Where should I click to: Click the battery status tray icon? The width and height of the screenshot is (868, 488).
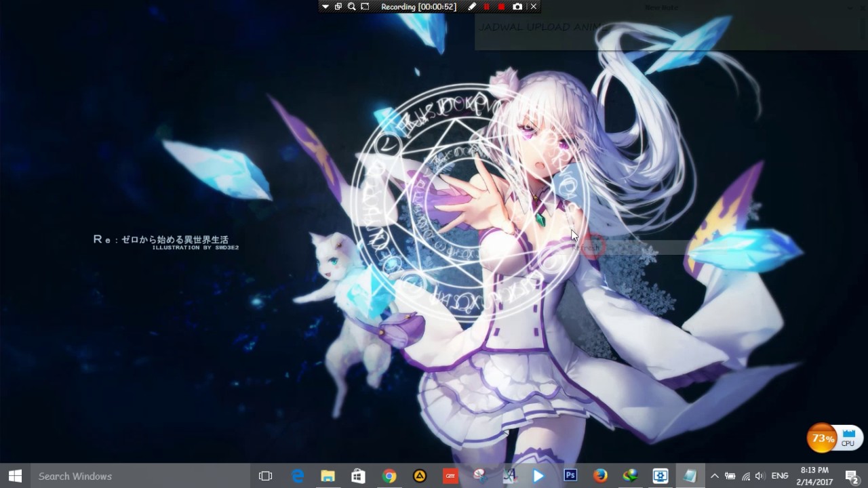730,476
